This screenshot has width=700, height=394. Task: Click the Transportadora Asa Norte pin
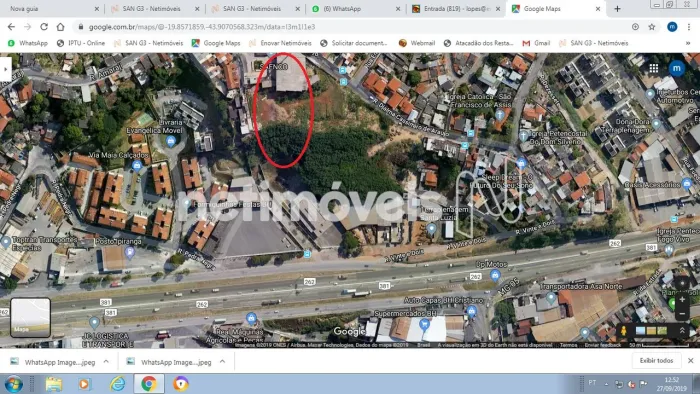(x=551, y=298)
